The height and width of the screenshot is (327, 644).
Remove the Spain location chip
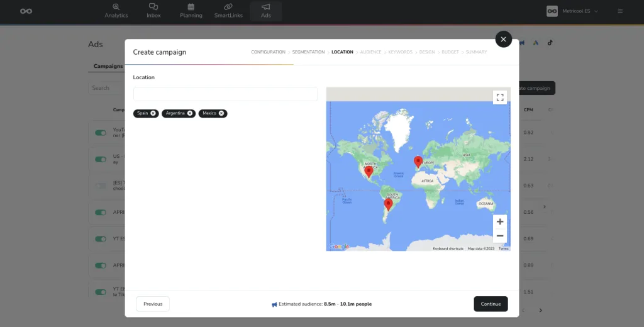(x=153, y=113)
